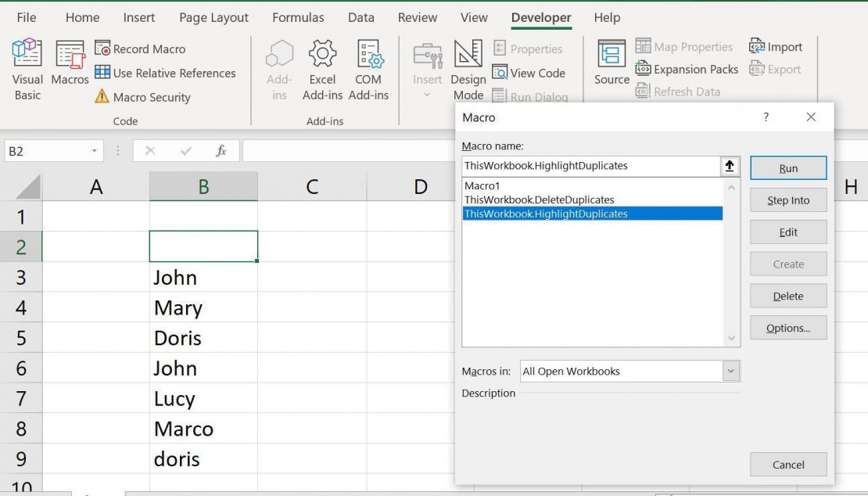Expand the 'Macros in' dropdown
The height and width of the screenshot is (496, 868).
click(730, 372)
